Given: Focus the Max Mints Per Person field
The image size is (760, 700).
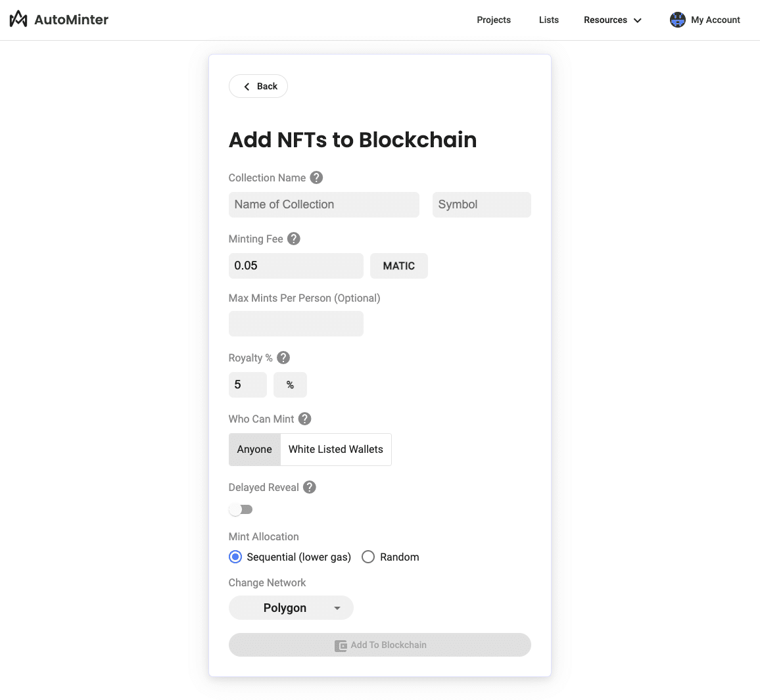Looking at the screenshot, I should pyautogui.click(x=296, y=324).
